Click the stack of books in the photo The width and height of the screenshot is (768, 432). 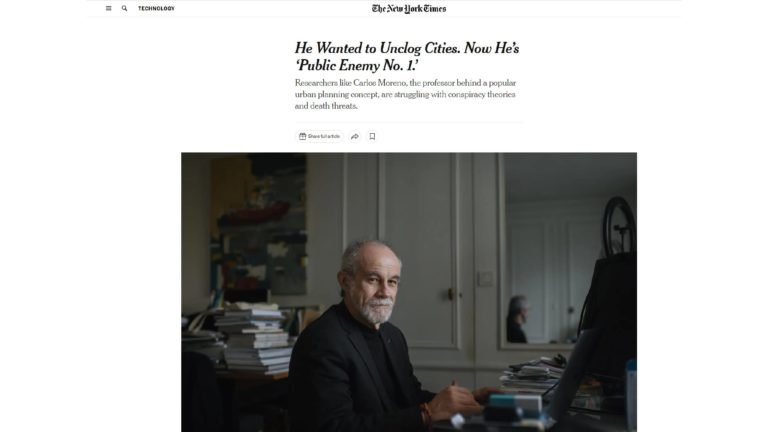(x=255, y=338)
